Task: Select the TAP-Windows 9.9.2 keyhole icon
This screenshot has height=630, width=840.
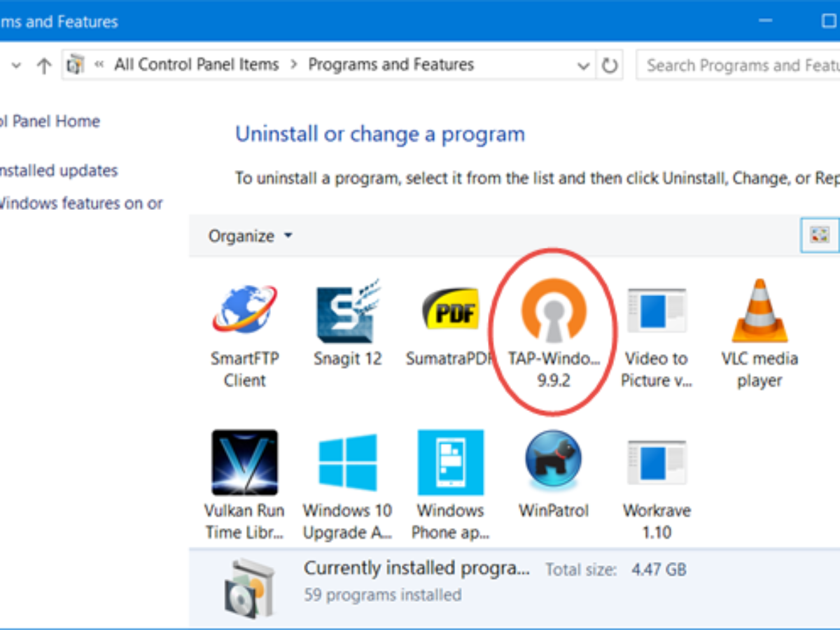Action: (x=554, y=310)
